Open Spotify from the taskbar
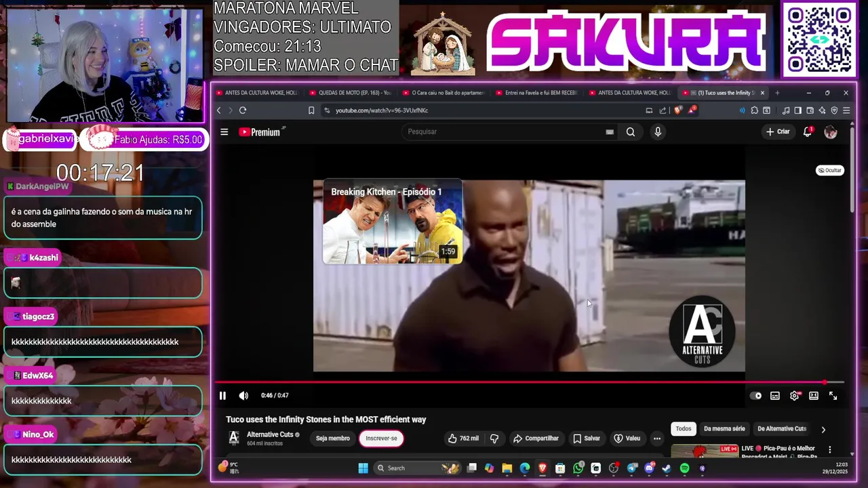 tap(684, 468)
